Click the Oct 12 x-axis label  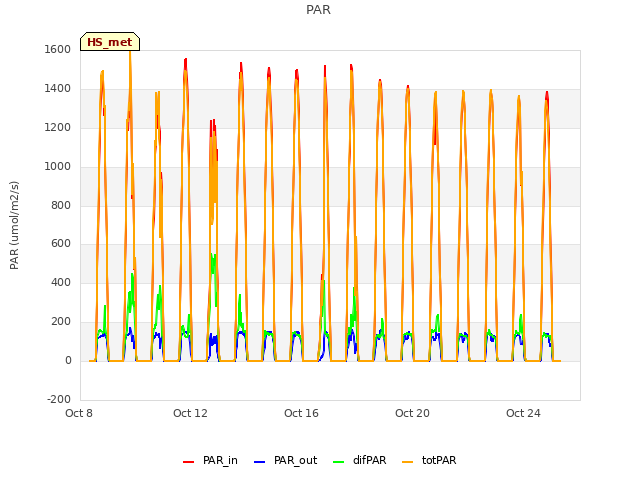point(190,413)
